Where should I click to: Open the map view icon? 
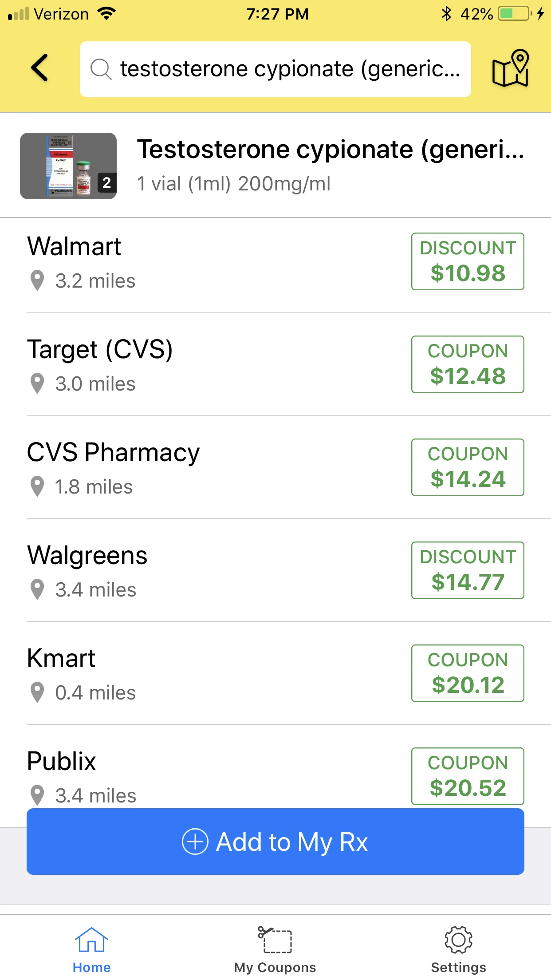(x=511, y=68)
